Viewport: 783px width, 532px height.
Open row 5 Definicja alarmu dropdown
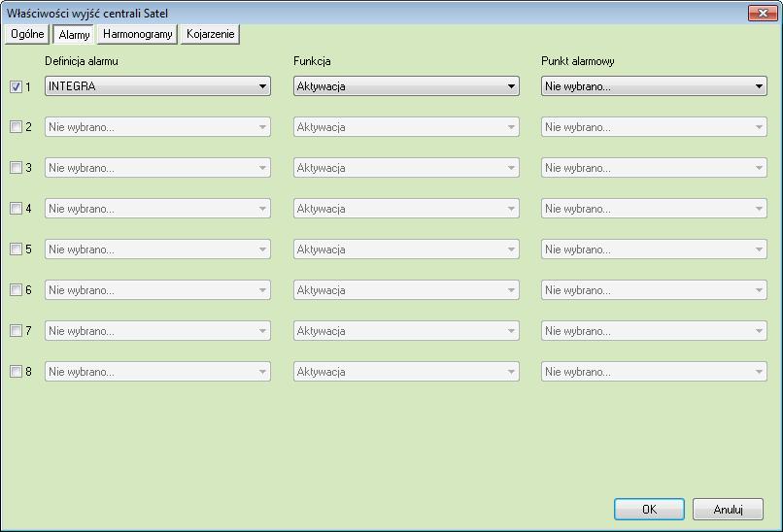tap(157, 249)
